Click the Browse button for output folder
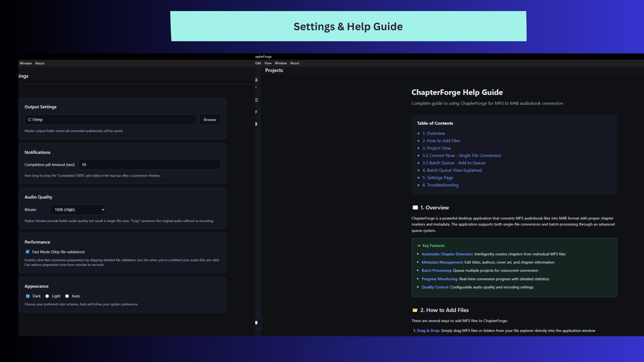The width and height of the screenshot is (644, 362). (209, 119)
